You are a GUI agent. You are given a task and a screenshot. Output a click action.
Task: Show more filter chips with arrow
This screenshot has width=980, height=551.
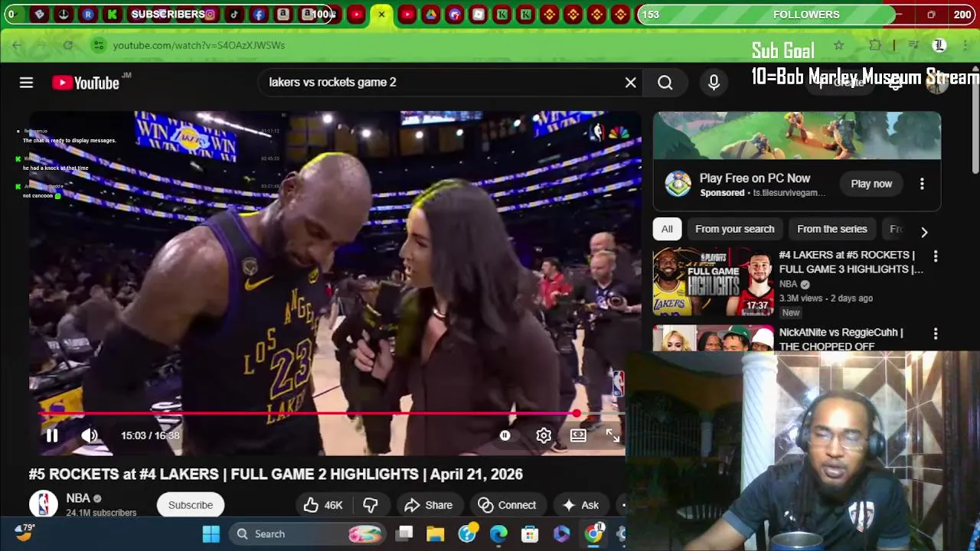(x=924, y=231)
